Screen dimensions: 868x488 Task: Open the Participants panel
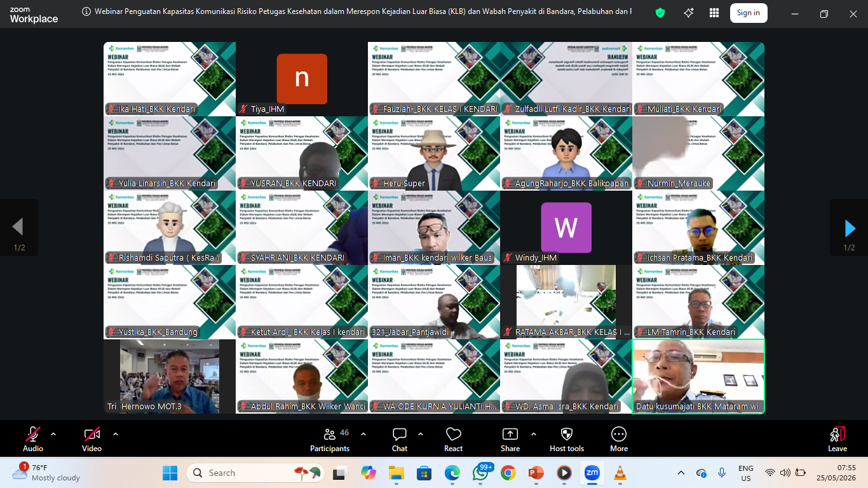click(x=330, y=439)
